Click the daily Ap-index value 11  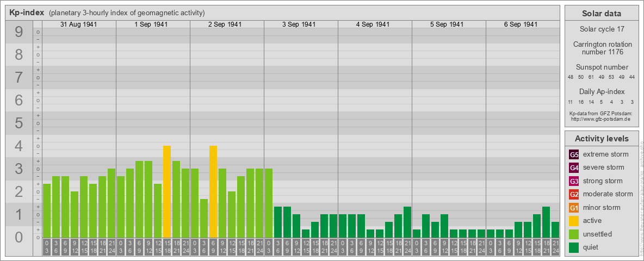pyautogui.click(x=571, y=102)
